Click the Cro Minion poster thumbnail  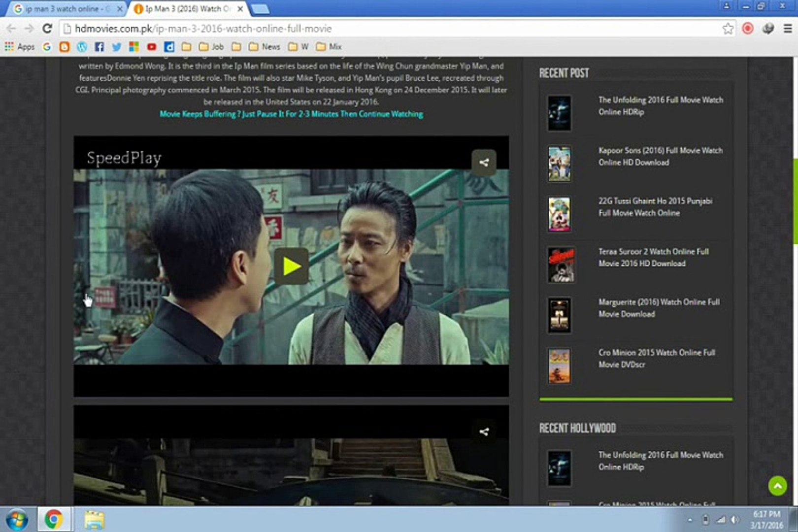(x=559, y=366)
